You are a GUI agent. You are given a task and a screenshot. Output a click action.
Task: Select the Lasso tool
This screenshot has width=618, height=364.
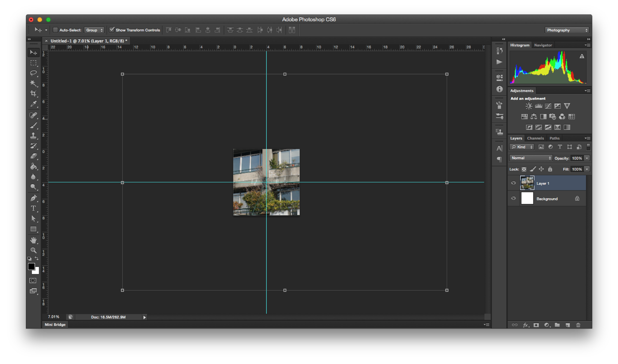point(33,73)
